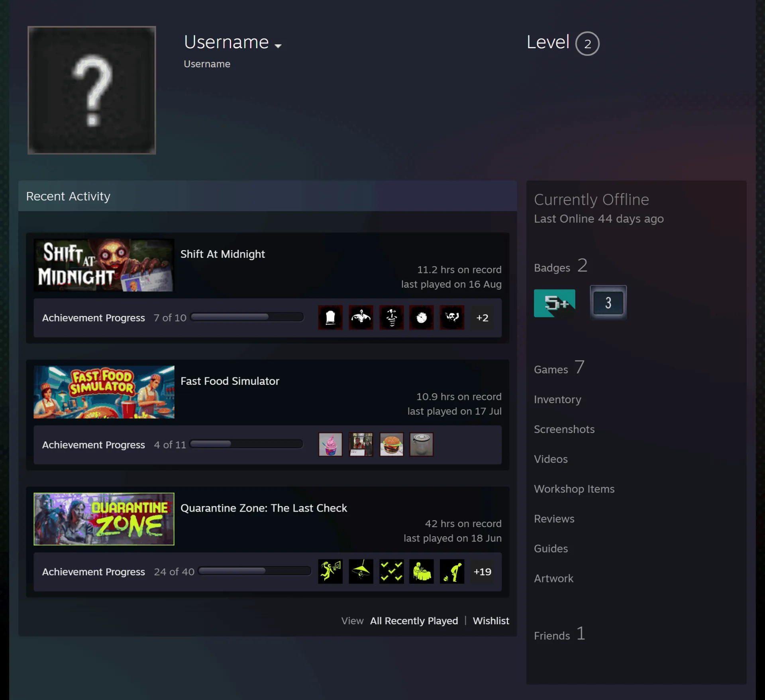Image resolution: width=765 pixels, height=700 pixels.
Task: Open the fourth Quarantine Zone achievement icon
Action: (422, 571)
